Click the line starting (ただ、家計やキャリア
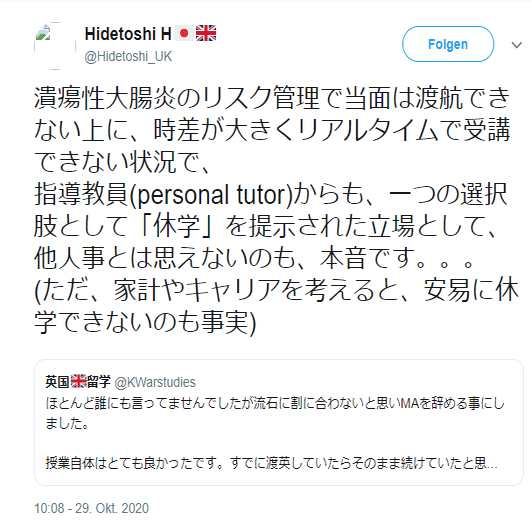 click(277, 290)
